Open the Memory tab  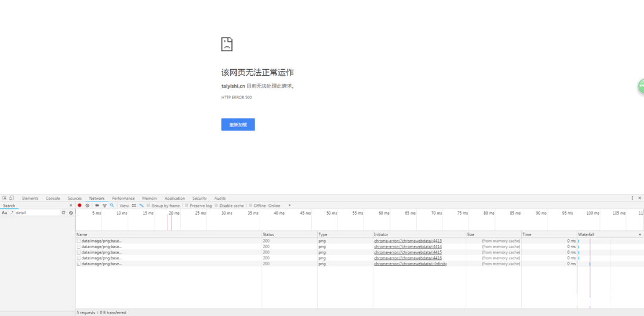(150, 198)
